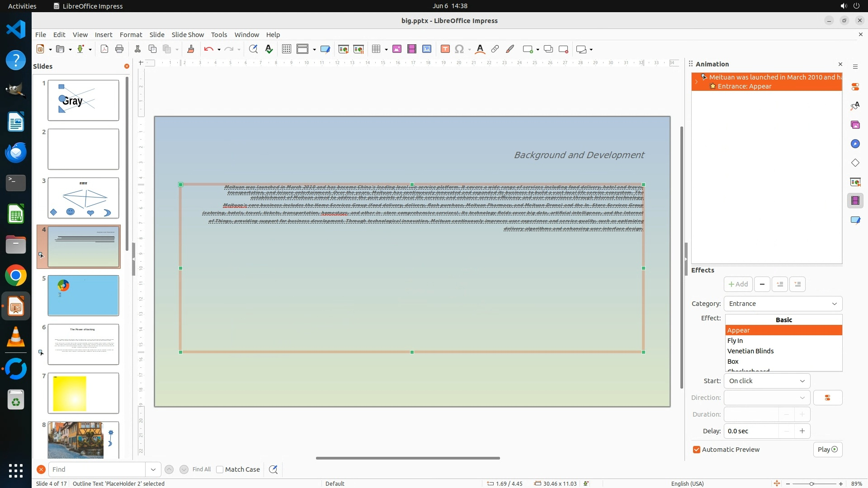
Task: Click the Print icon in toolbar
Action: click(x=119, y=49)
